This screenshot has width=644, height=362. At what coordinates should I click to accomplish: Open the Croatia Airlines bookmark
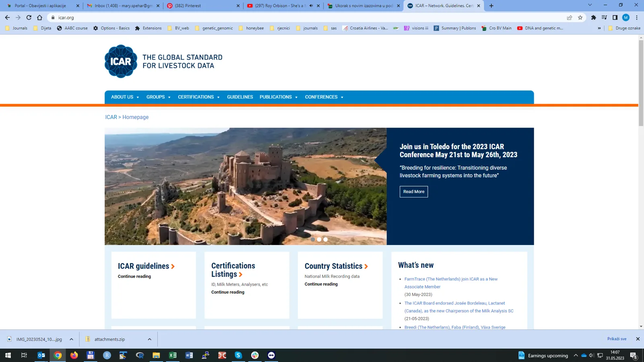pos(365,28)
